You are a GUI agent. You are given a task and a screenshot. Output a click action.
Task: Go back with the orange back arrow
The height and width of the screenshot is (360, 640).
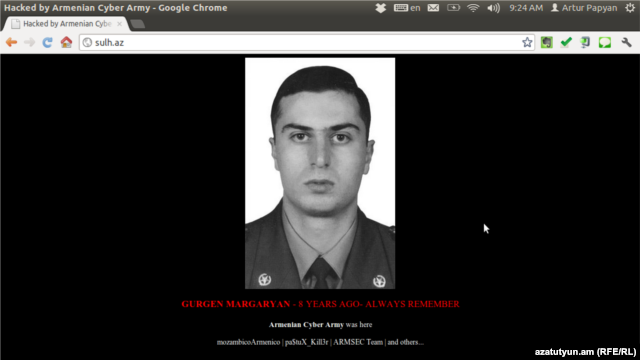[x=11, y=42]
